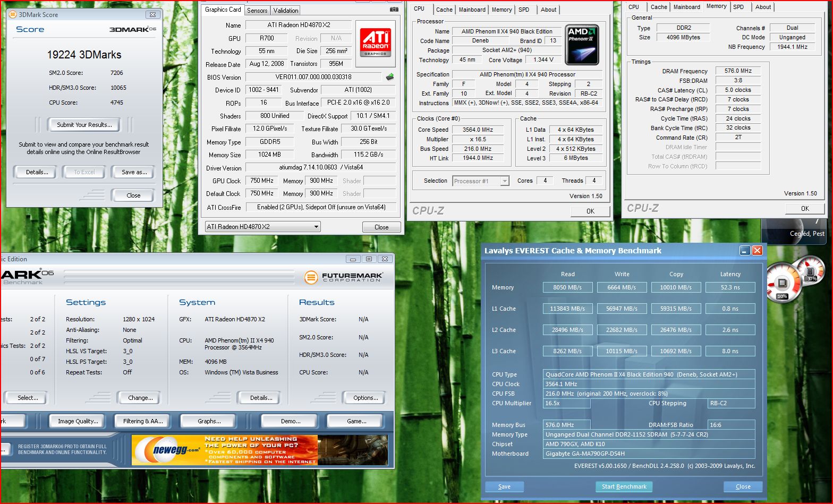Open the About tab in the left CPU-Z window
833x504 pixels.
[548, 10]
